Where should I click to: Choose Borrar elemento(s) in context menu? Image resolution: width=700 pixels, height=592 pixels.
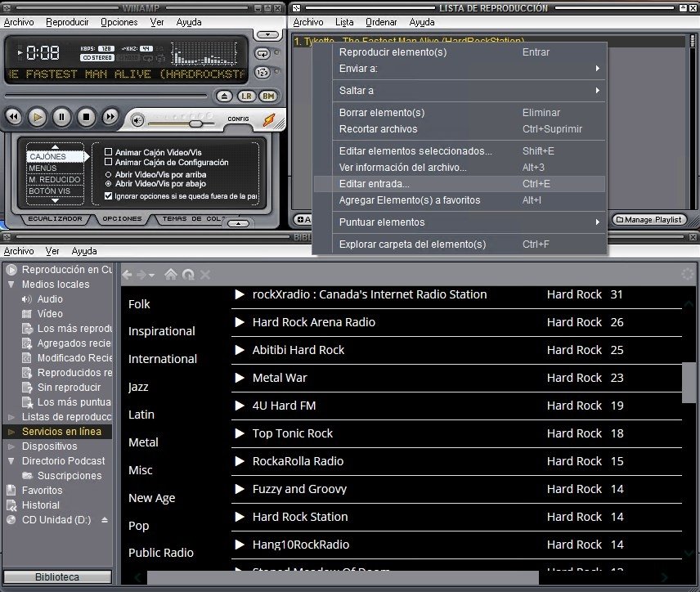tap(460, 113)
